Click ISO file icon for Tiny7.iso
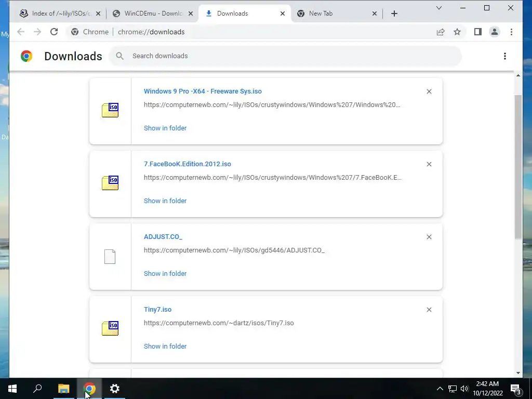 click(x=110, y=329)
